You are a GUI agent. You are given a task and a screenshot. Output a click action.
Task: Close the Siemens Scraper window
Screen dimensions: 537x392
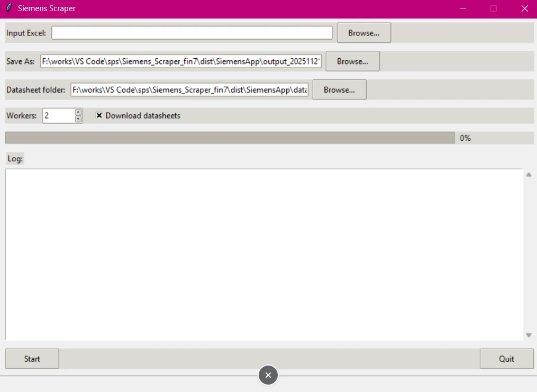click(x=524, y=8)
